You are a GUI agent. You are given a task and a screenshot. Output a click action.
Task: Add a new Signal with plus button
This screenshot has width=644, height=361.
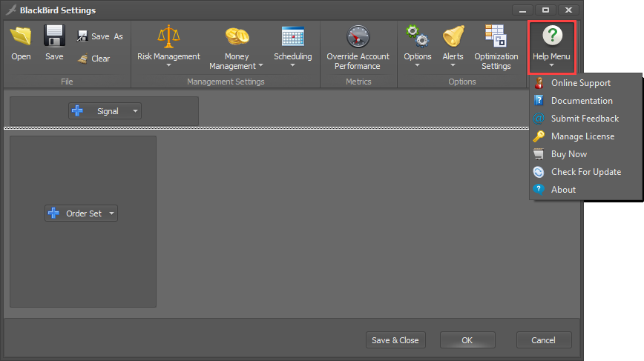click(x=77, y=110)
